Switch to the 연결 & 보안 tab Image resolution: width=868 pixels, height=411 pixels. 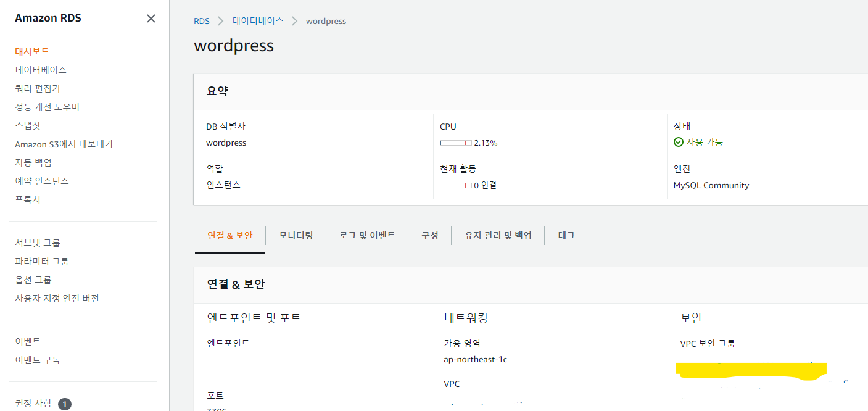(230, 235)
